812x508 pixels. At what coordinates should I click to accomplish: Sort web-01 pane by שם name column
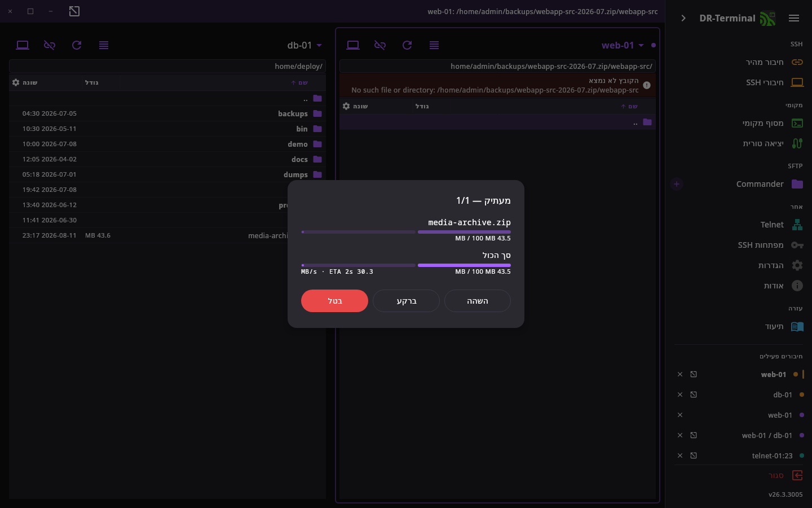[630, 106]
